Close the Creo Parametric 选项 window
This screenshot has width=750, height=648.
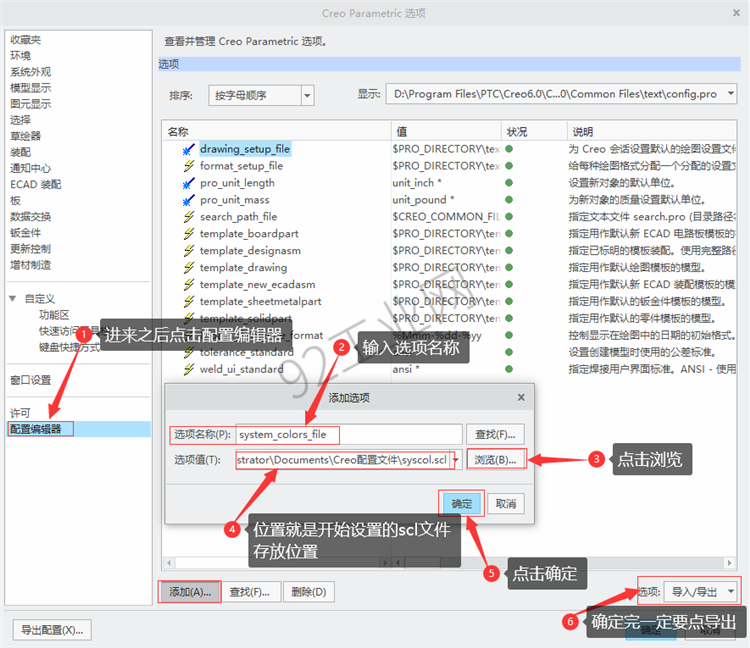click(x=737, y=13)
